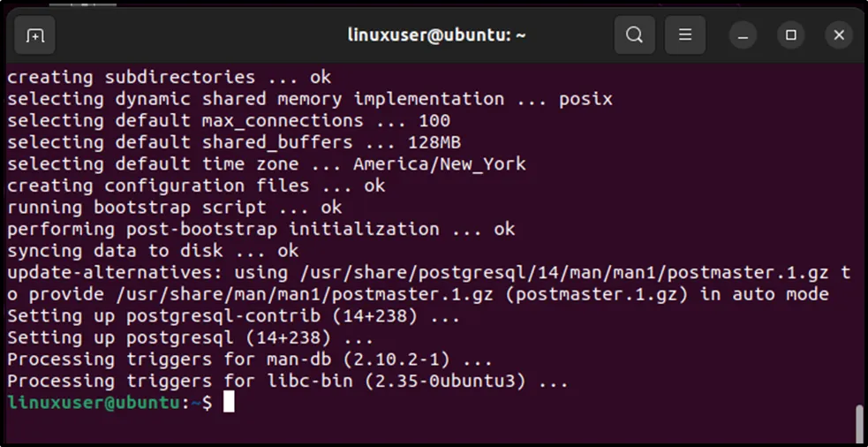868x447 pixels.
Task: Close the terminal window
Action: [839, 36]
